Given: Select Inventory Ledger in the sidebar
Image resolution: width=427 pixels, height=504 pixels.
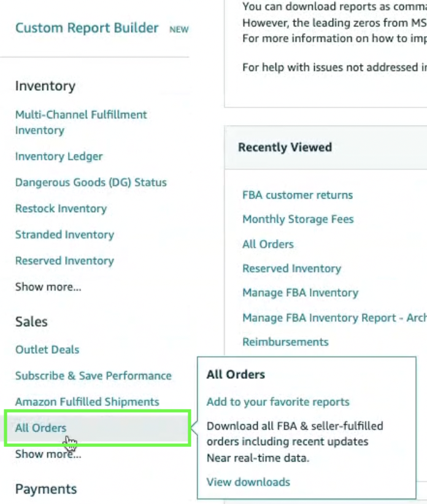Looking at the screenshot, I should coord(59,156).
